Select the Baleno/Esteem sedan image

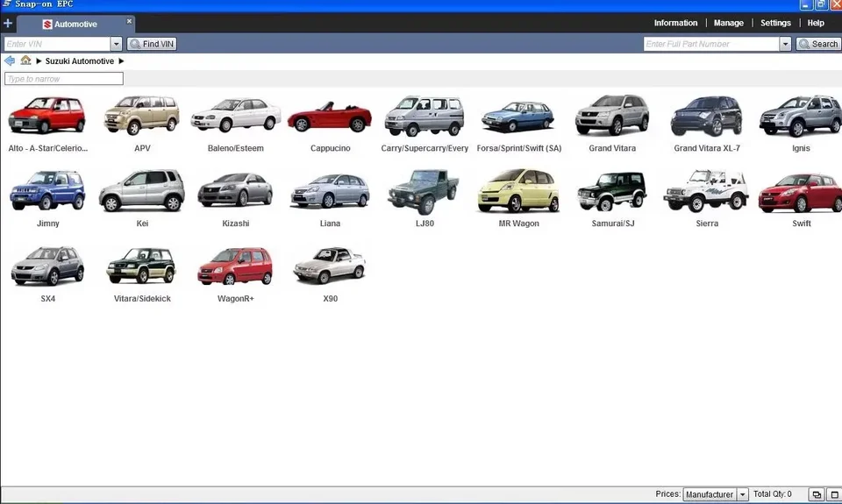point(236,115)
